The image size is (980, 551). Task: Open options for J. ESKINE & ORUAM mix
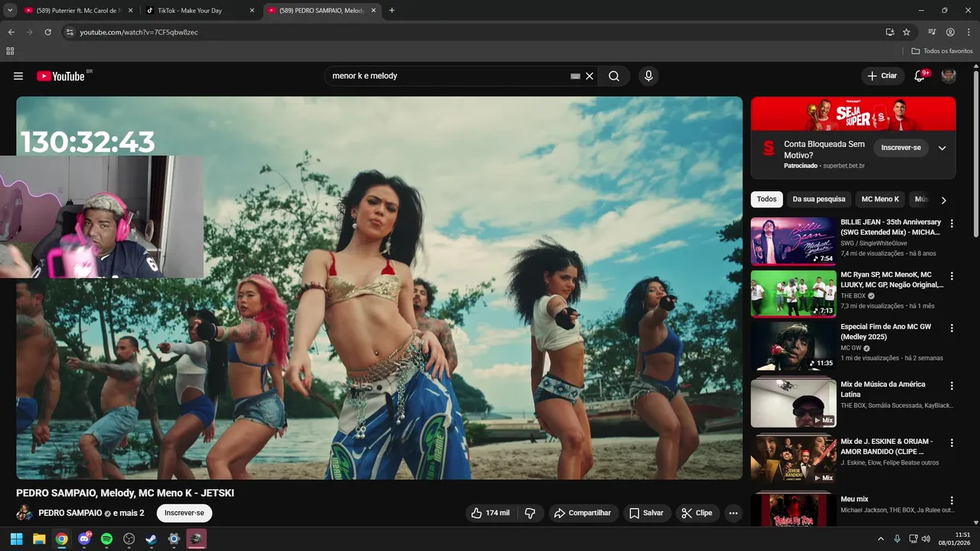point(952,443)
